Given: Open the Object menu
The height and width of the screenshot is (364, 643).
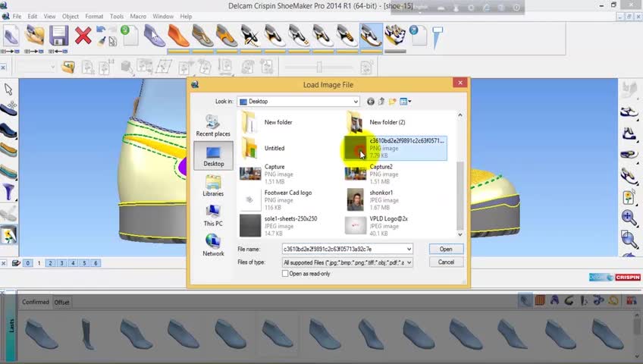Looking at the screenshot, I should [70, 17].
